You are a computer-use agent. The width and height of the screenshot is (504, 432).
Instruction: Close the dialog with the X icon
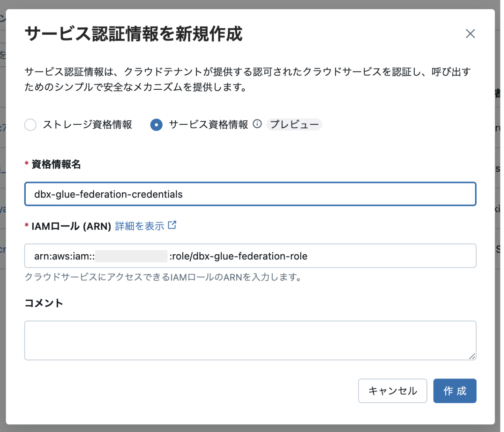[470, 33]
